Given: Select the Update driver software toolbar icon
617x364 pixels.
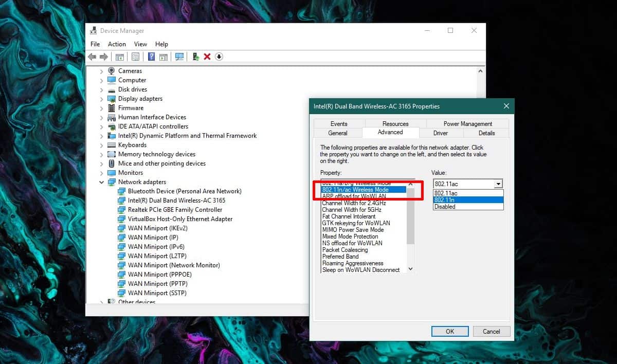Looking at the screenshot, I should point(195,57).
